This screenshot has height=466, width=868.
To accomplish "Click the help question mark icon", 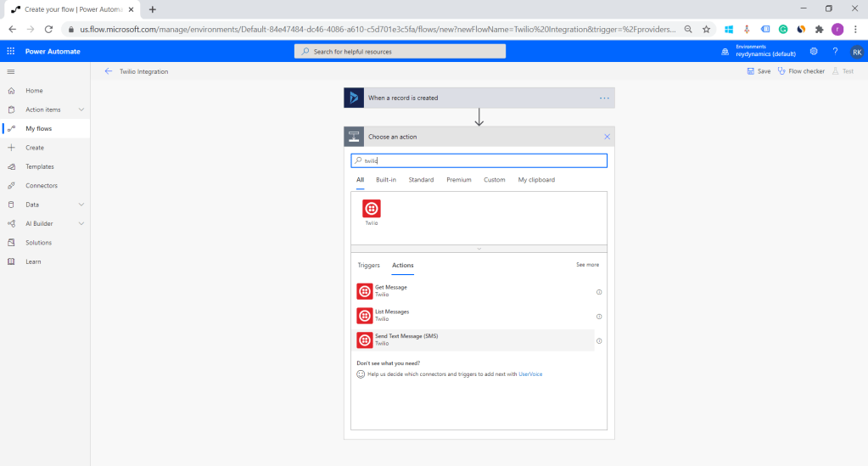I will point(835,51).
